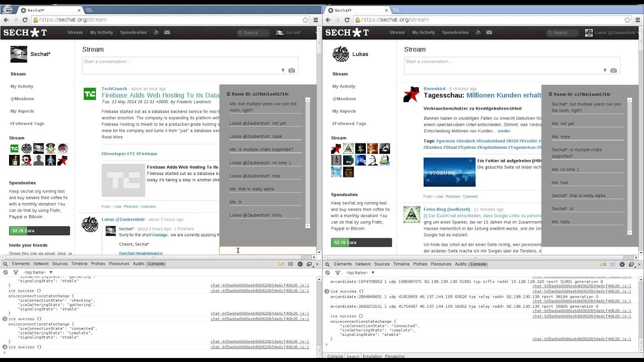Open #Followed Tags in left sidebar
Image resolution: width=644 pixels, height=362 pixels.
(27, 124)
